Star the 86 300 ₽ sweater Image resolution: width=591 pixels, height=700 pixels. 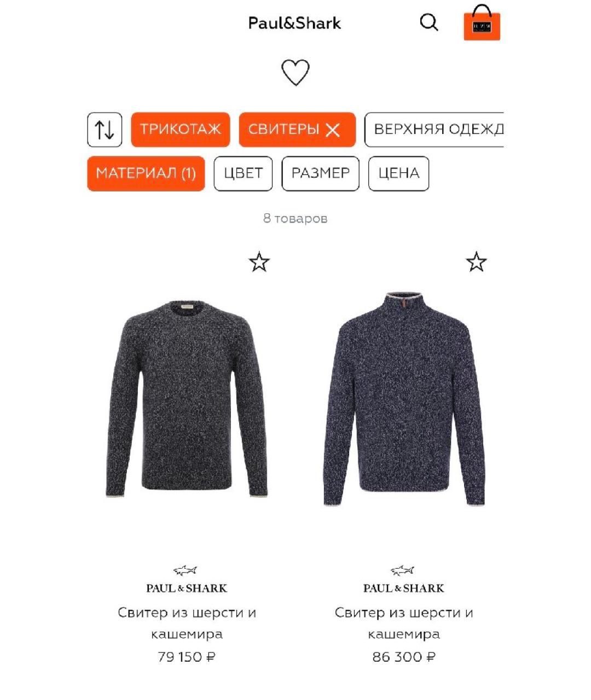click(x=476, y=262)
